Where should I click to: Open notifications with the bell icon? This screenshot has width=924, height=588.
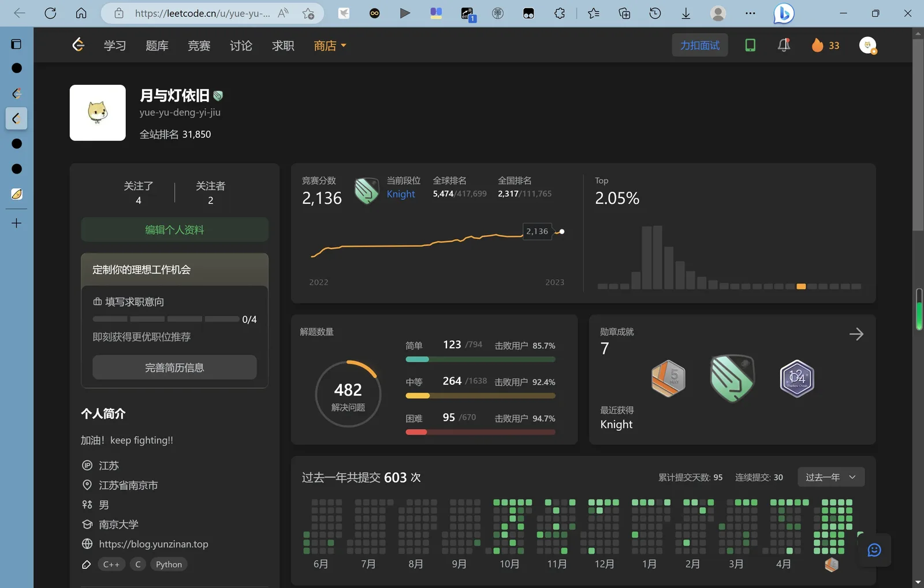click(x=784, y=45)
